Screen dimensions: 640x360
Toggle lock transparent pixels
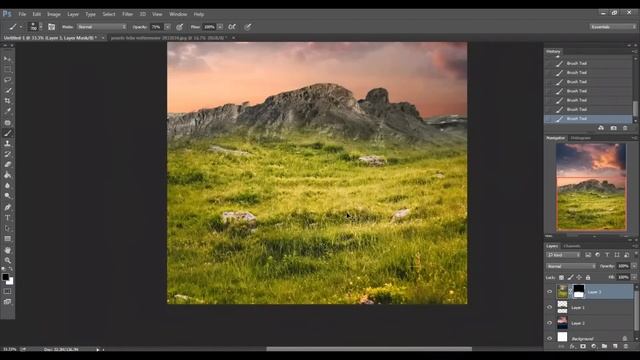coord(561,278)
